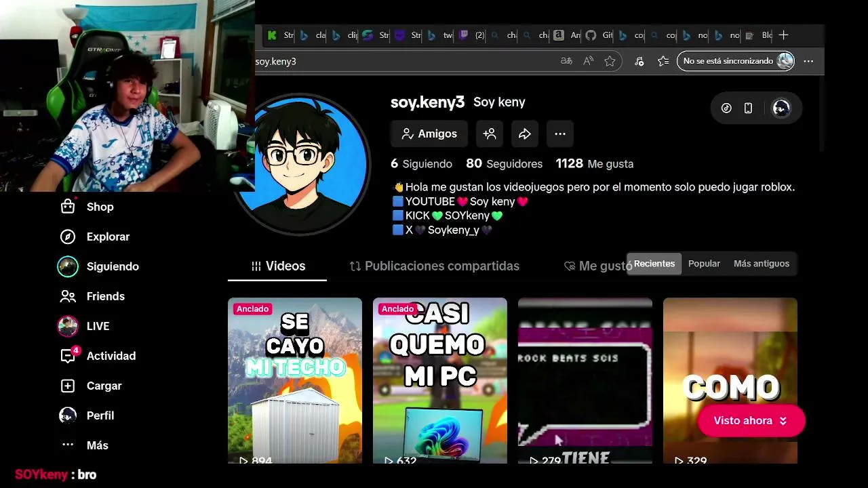Open Siguiendo in the sidebar
Image resolution: width=868 pixels, height=488 pixels.
click(x=98, y=266)
